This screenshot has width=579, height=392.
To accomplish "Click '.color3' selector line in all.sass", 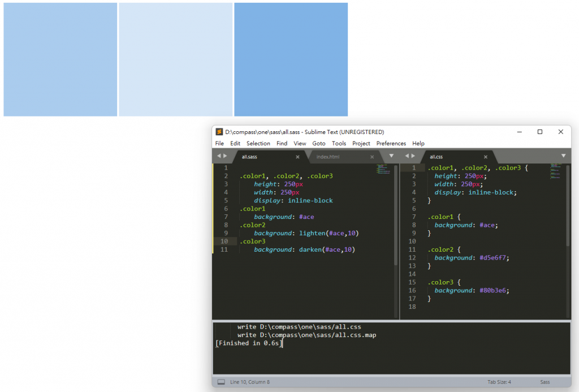I will [253, 242].
